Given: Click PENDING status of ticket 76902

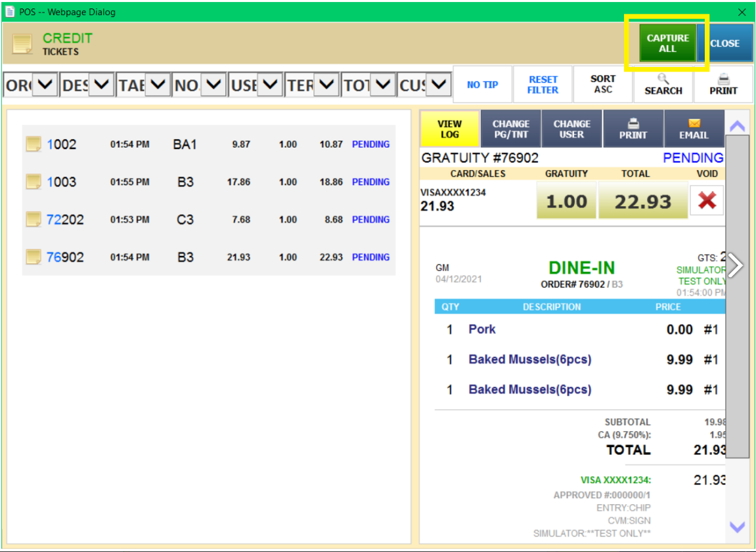Looking at the screenshot, I should coord(370,257).
